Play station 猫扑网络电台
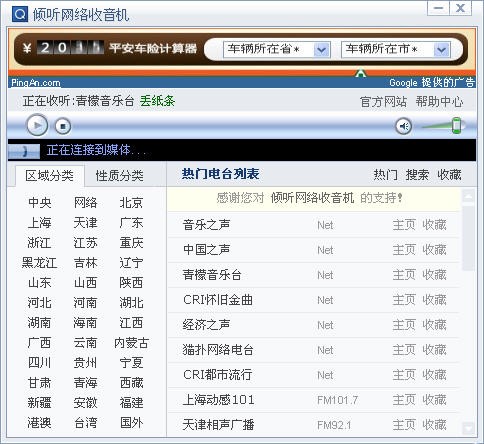The height and width of the screenshot is (444, 484). [x=218, y=350]
